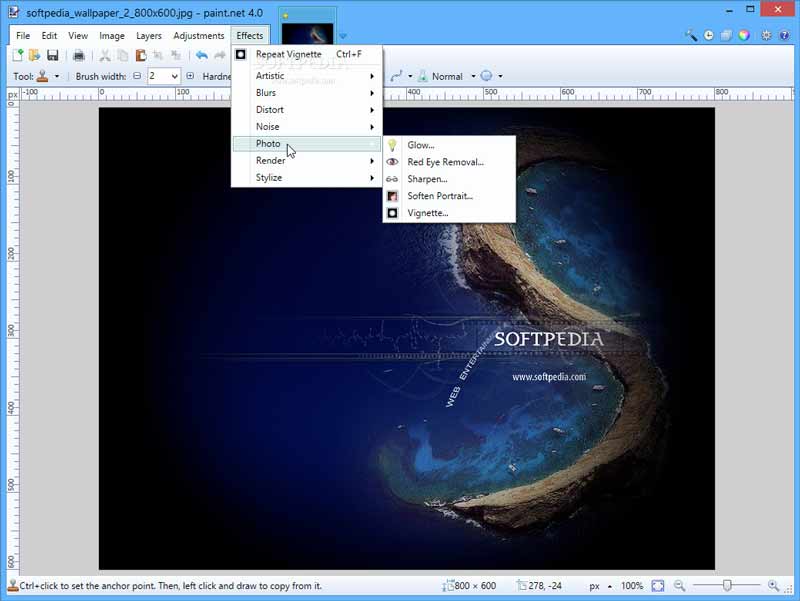Open the Brush width combo box

coord(164,76)
